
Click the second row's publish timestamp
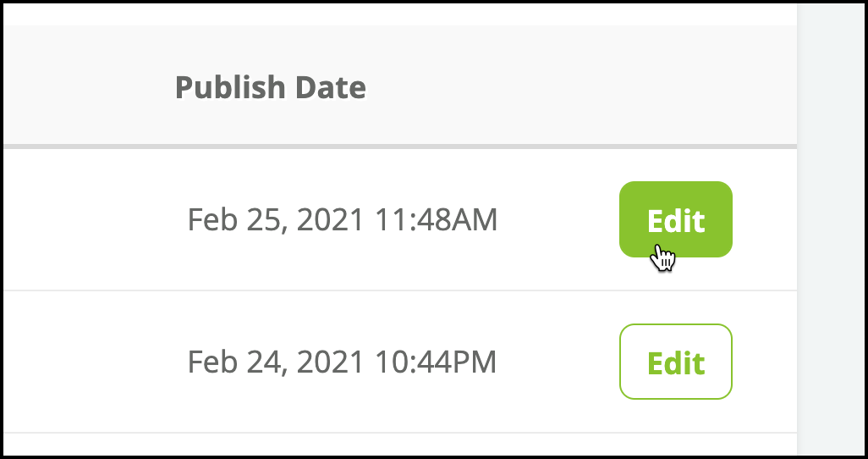[342, 362]
